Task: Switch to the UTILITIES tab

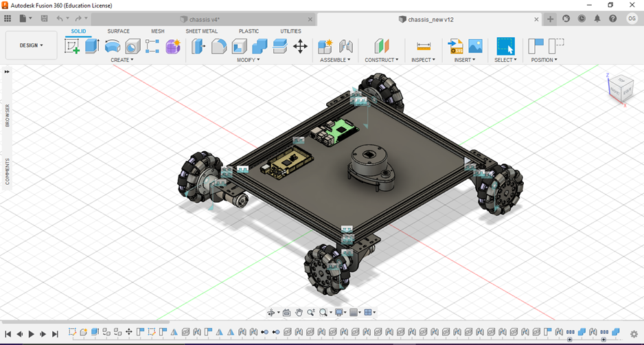Action: point(291,31)
